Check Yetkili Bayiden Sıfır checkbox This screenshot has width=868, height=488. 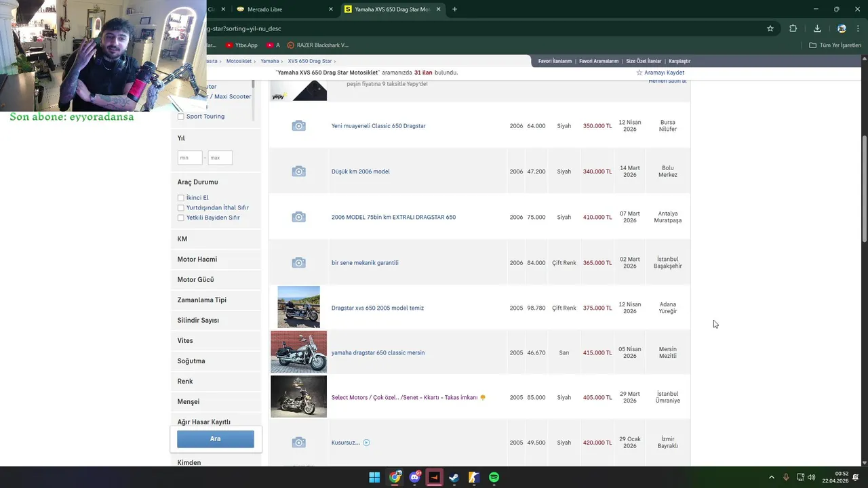tap(180, 218)
